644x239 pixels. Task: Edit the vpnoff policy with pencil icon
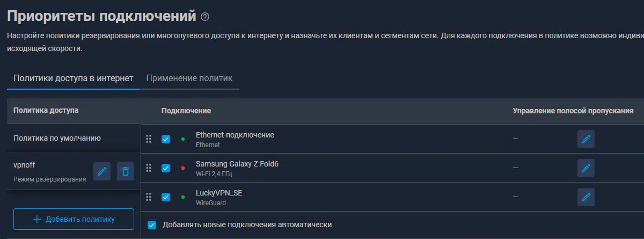pyautogui.click(x=102, y=171)
